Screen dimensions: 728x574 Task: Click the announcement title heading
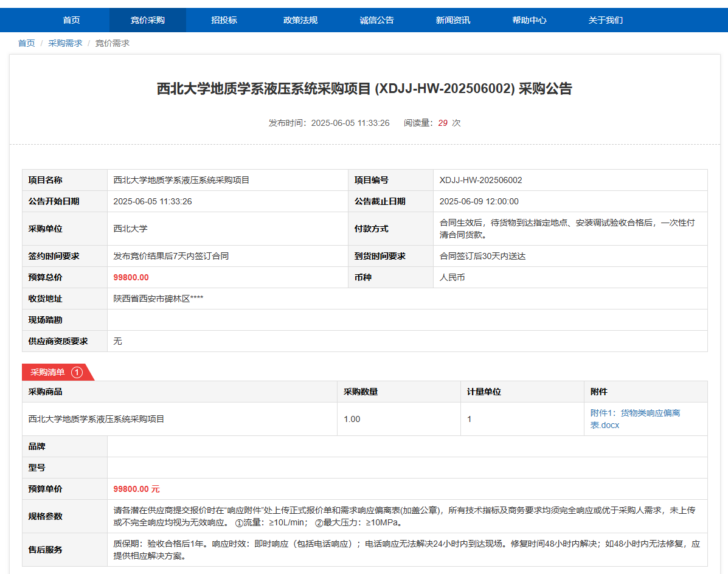[364, 89]
